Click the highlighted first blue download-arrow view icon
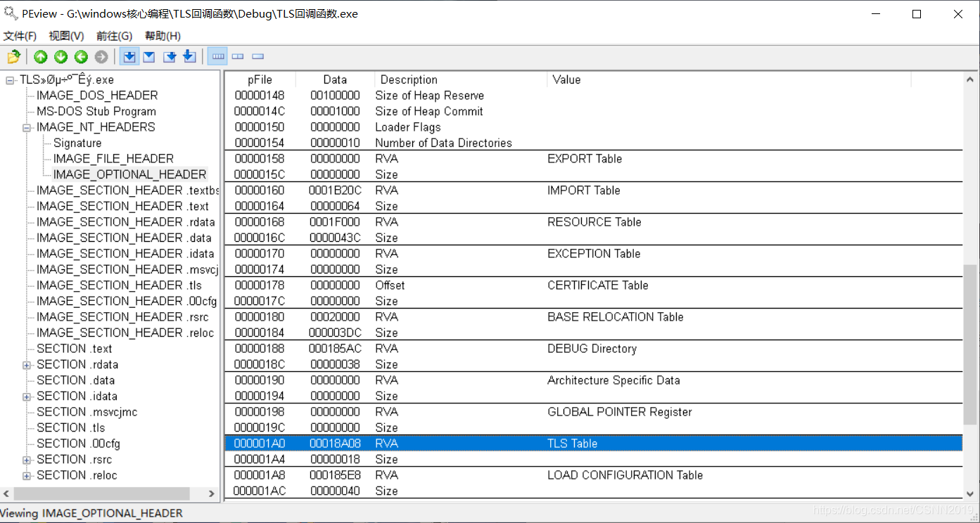 point(129,57)
